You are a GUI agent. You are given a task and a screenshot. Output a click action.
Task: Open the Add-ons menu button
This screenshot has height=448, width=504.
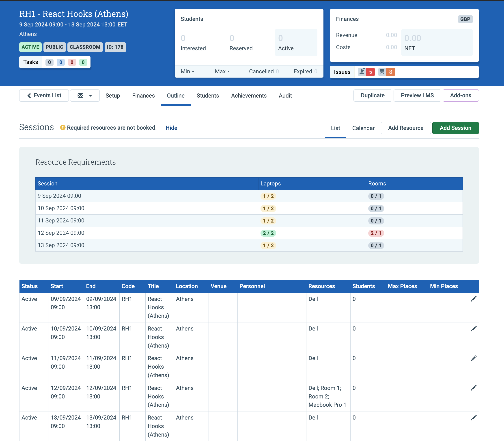coord(460,96)
